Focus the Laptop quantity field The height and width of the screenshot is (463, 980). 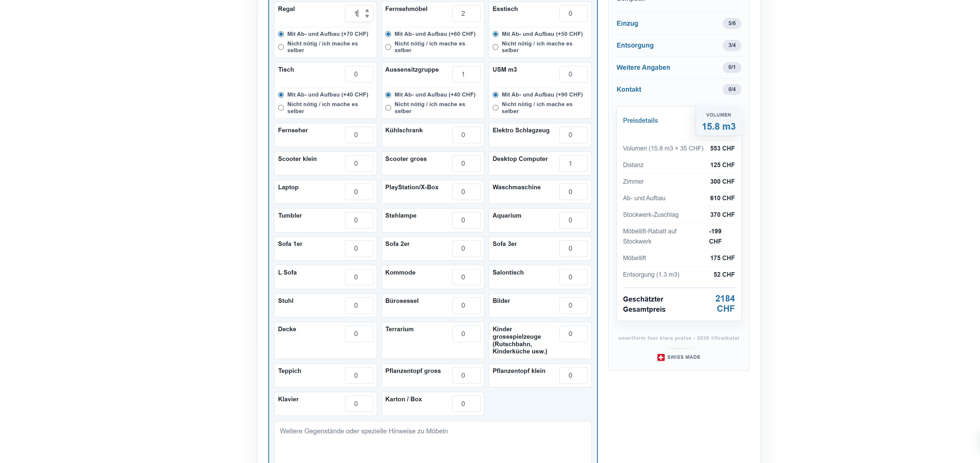(359, 192)
